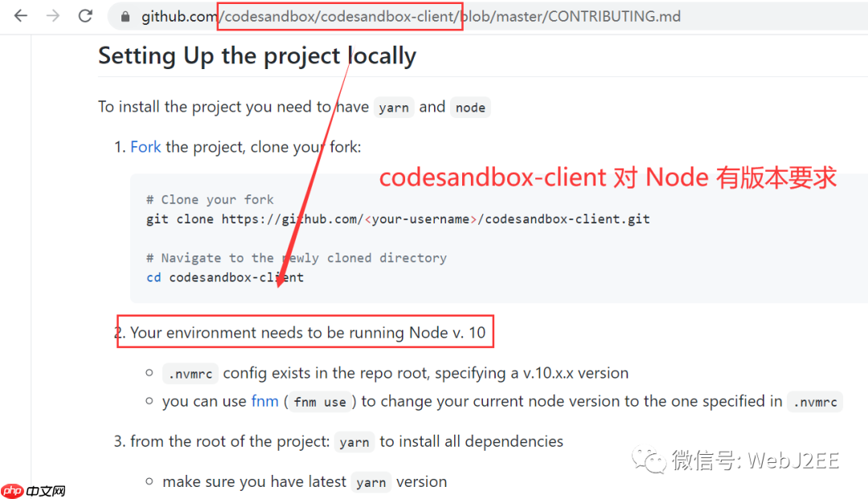Click the yarn badge in step 3

click(354, 442)
